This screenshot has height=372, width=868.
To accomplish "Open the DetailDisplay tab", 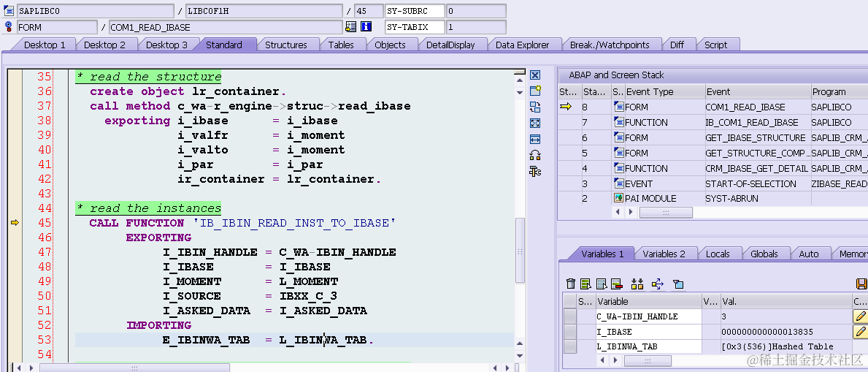I will 450,45.
